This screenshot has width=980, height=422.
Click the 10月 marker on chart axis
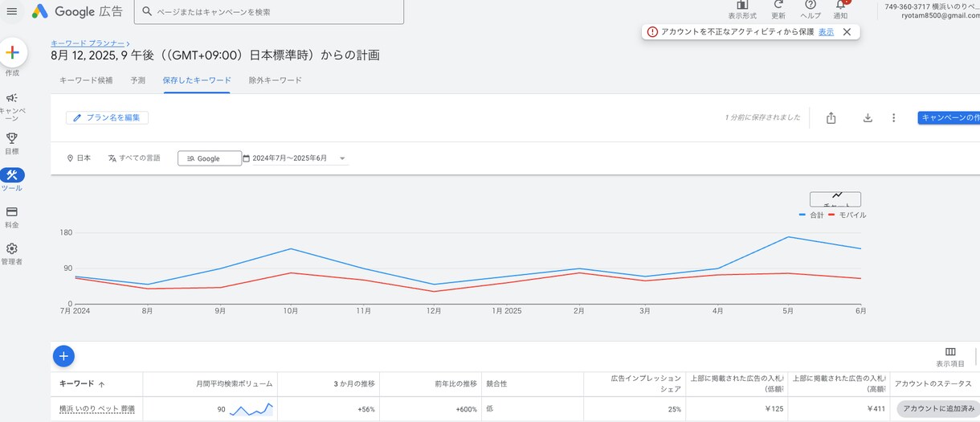[291, 310]
